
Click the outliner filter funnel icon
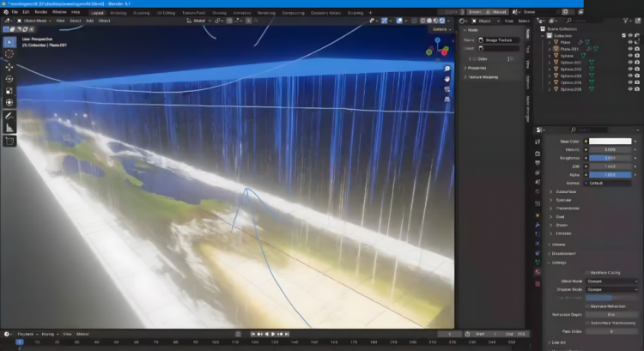[625, 20]
